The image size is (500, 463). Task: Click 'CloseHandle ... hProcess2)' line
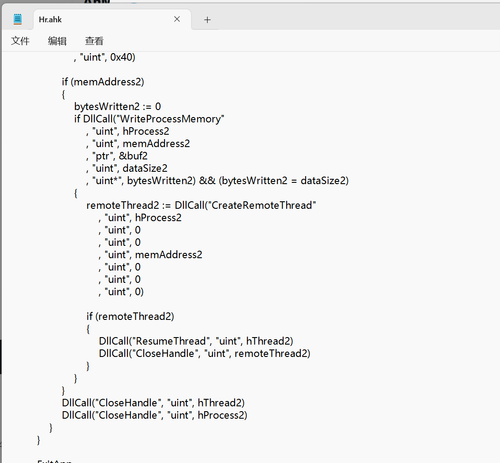[x=155, y=415]
